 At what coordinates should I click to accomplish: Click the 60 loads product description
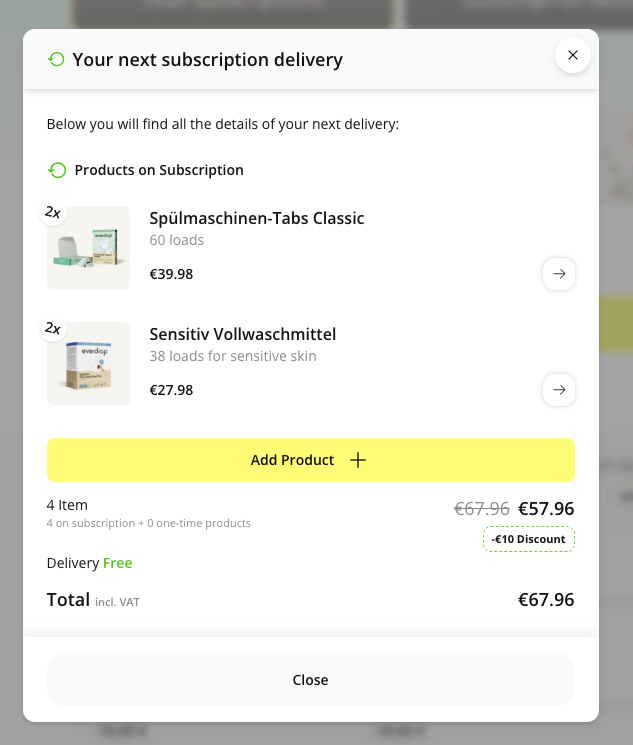pos(177,240)
